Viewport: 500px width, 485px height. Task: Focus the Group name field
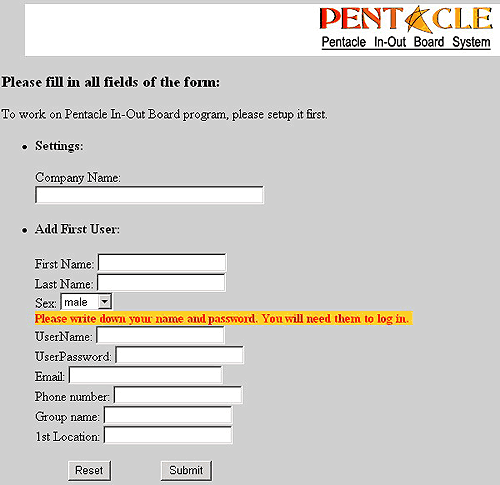(168, 415)
